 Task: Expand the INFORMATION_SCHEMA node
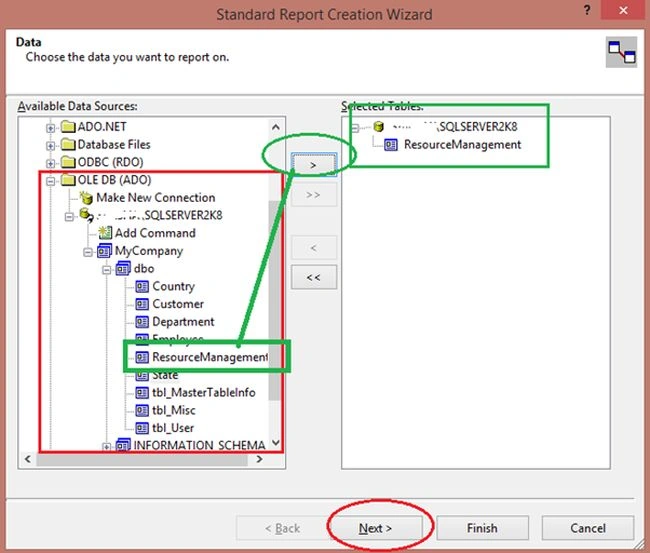[x=106, y=447]
